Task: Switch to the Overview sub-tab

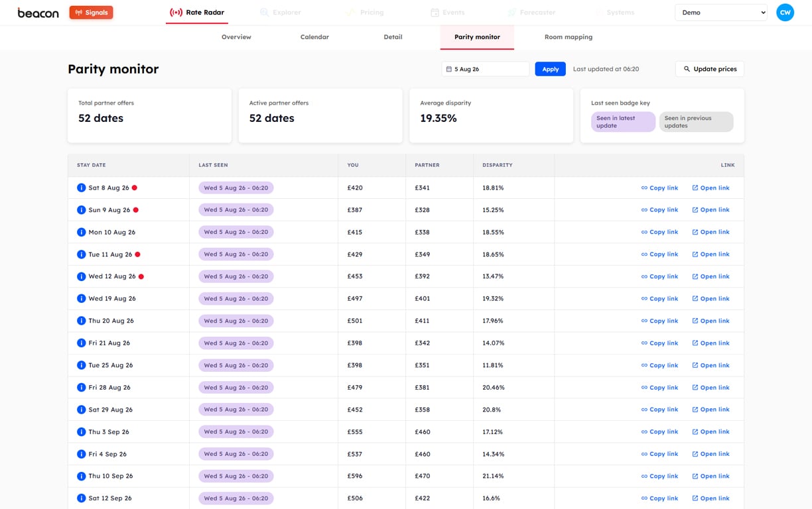Action: click(x=236, y=37)
